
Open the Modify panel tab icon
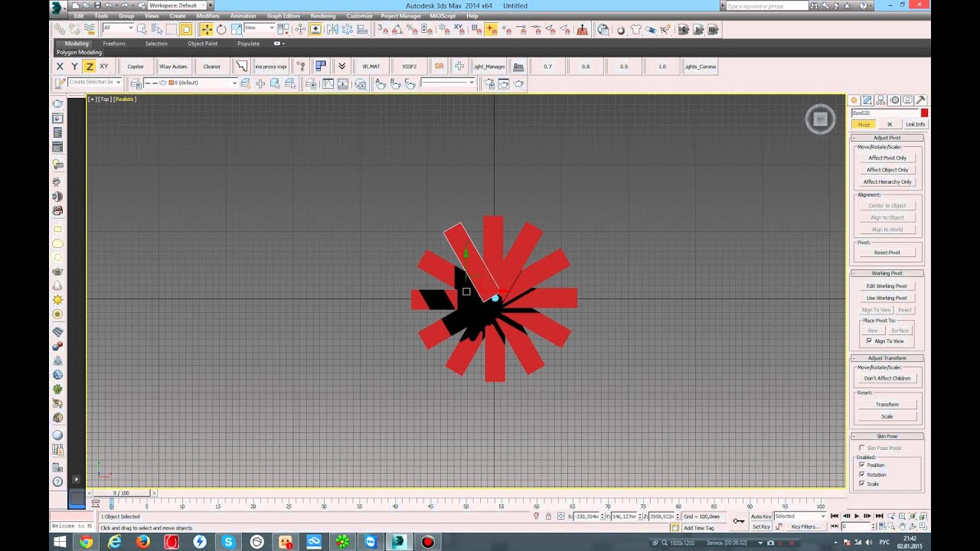867,100
